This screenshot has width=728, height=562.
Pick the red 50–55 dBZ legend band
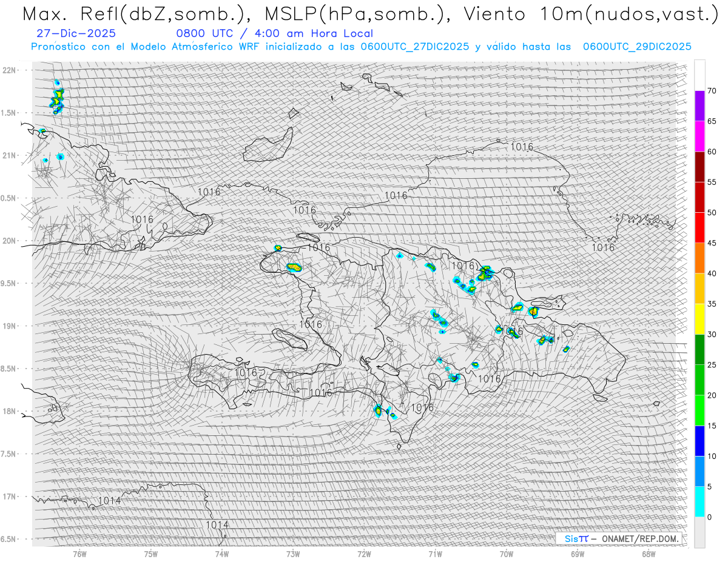[699, 197]
